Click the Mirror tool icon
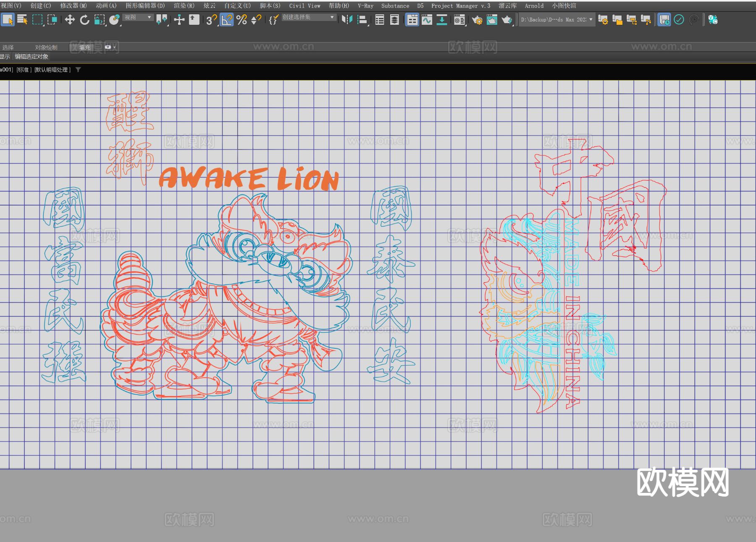This screenshot has height=542, width=756. pos(347,20)
